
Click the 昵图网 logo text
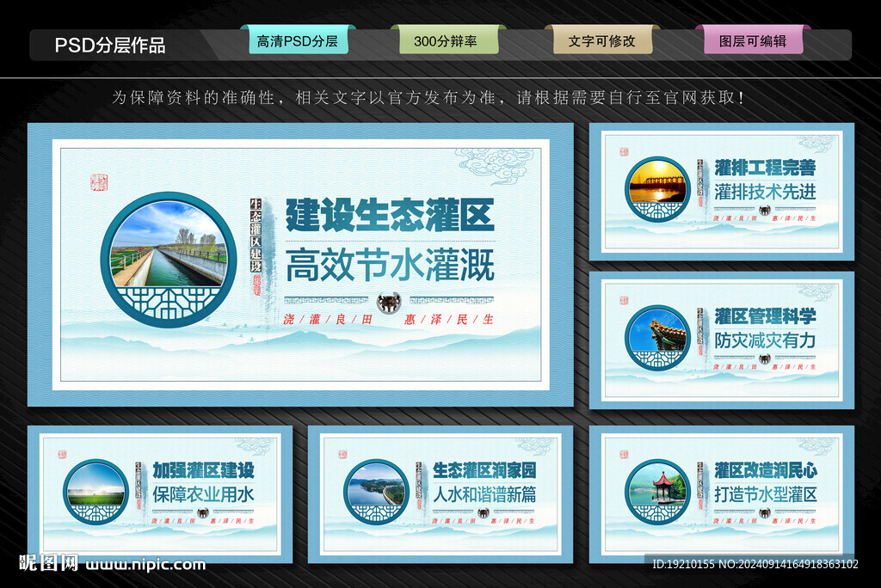pyautogui.click(x=48, y=564)
